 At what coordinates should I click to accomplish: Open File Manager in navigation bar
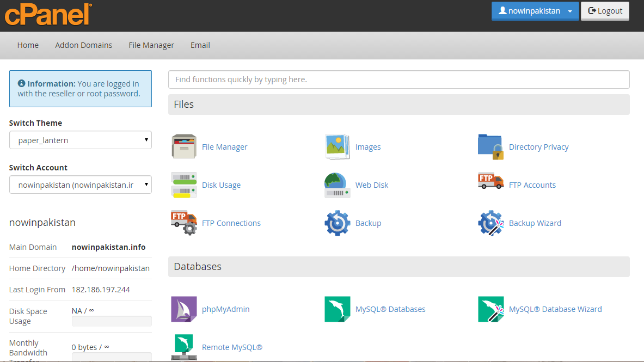click(x=151, y=45)
